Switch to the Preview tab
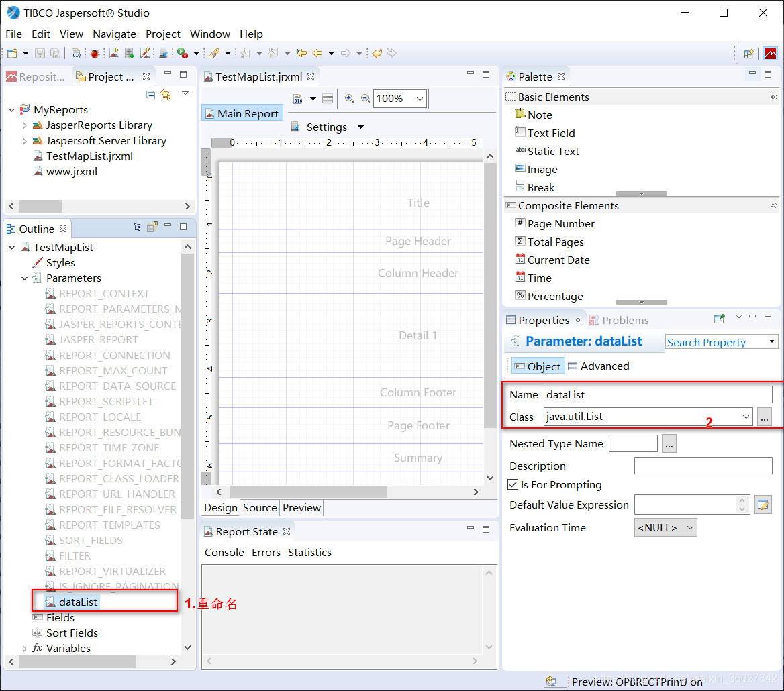Screen dimensions: 784x691 (x=301, y=508)
